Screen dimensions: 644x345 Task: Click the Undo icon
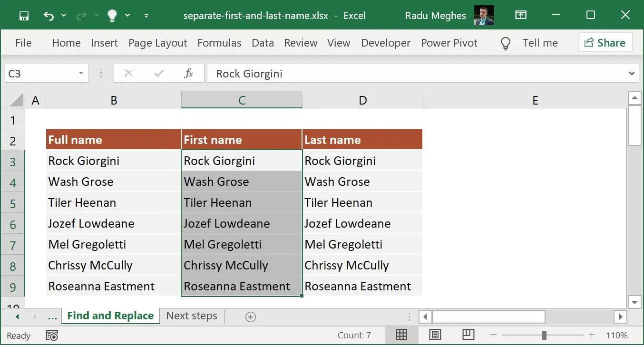coord(49,15)
